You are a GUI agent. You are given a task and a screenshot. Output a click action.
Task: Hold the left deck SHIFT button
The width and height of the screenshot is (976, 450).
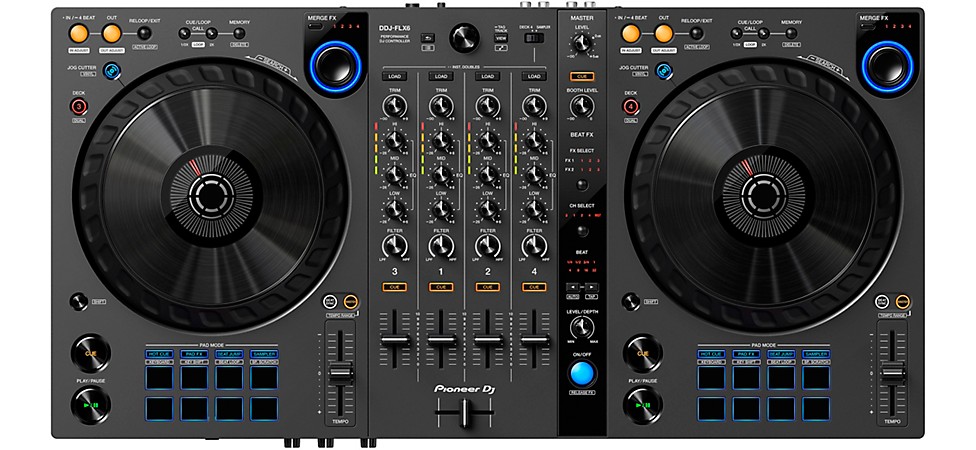coord(78,302)
